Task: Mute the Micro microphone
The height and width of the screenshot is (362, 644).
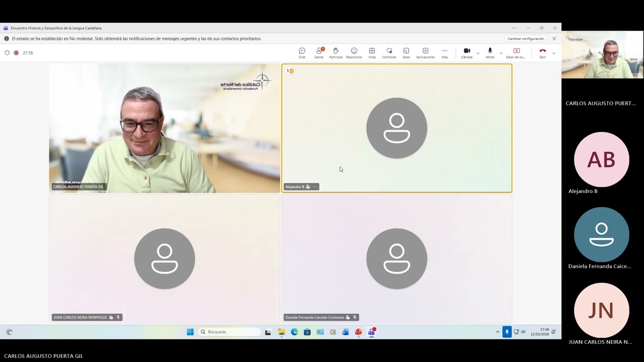Action: point(490,53)
